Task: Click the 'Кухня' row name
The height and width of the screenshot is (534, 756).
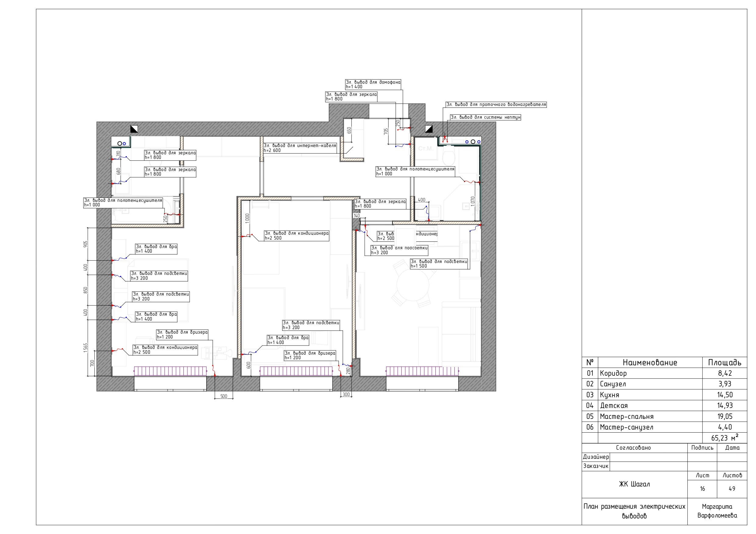Action: pyautogui.click(x=609, y=395)
